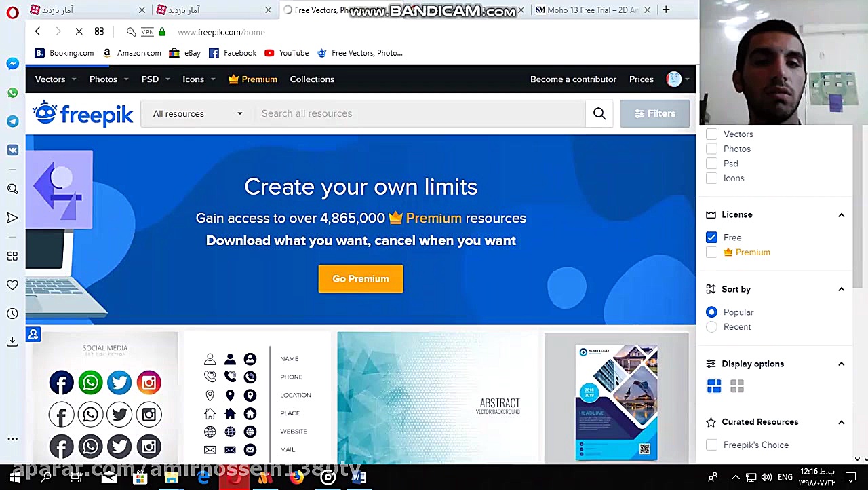Click the blue person icon above the thumbnails
This screenshot has height=490, width=868.
[33, 335]
